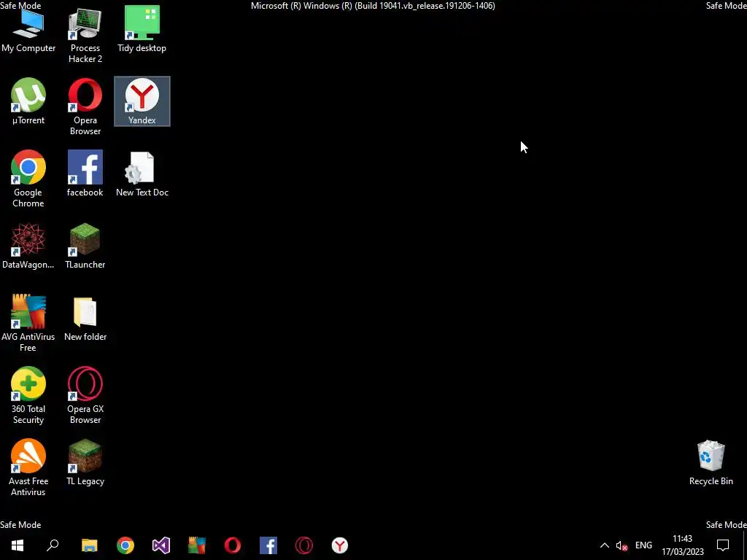Select the Recycle Bin icon
Image resolution: width=747 pixels, height=560 pixels.
(711, 462)
